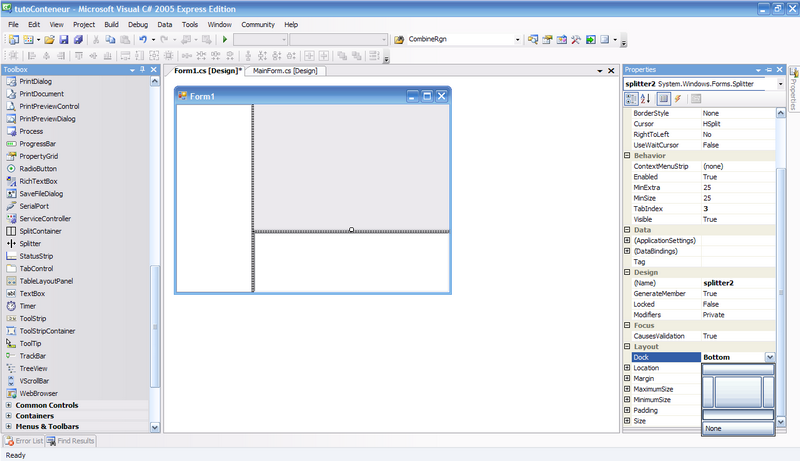Toggle the Categorized view in Properties
Image resolution: width=800 pixels, height=461 pixels.
coord(631,98)
